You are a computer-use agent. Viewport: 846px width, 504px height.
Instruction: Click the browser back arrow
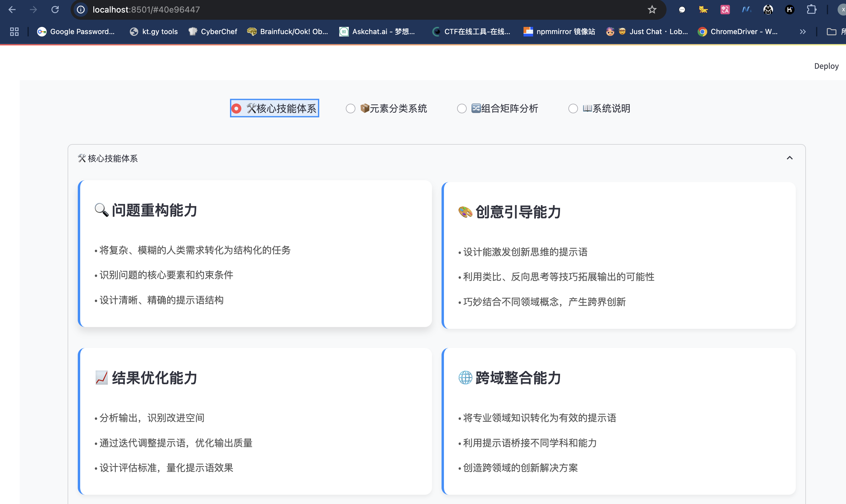[12, 10]
